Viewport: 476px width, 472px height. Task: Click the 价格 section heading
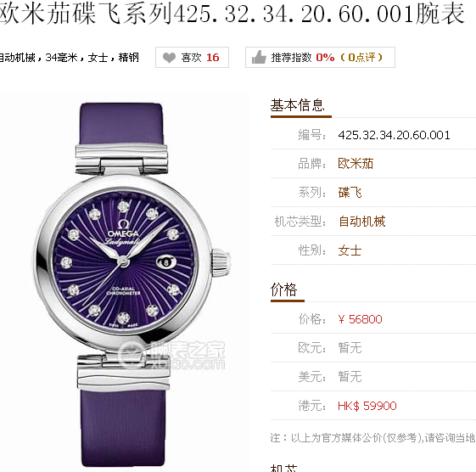click(x=284, y=289)
